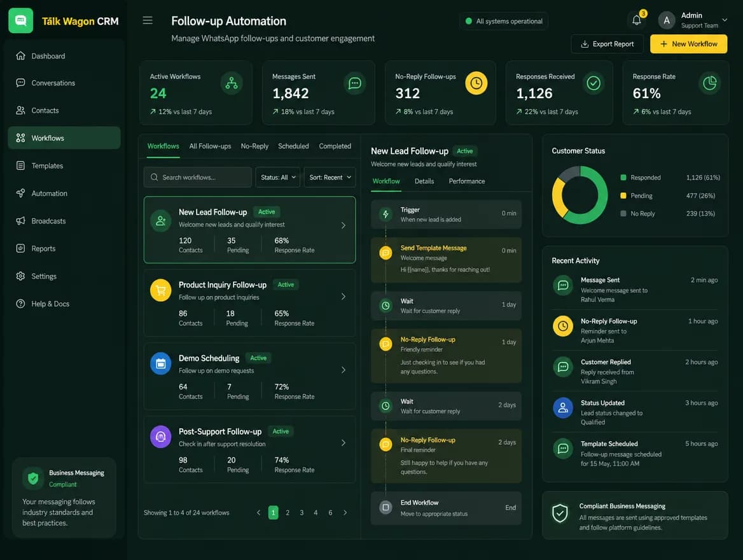Open Contacts in the sidebar
The width and height of the screenshot is (743, 560).
point(64,111)
